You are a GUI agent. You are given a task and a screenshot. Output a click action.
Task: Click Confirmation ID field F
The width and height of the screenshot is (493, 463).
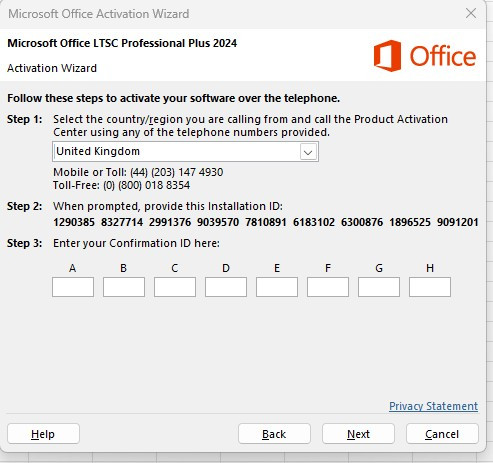328,287
